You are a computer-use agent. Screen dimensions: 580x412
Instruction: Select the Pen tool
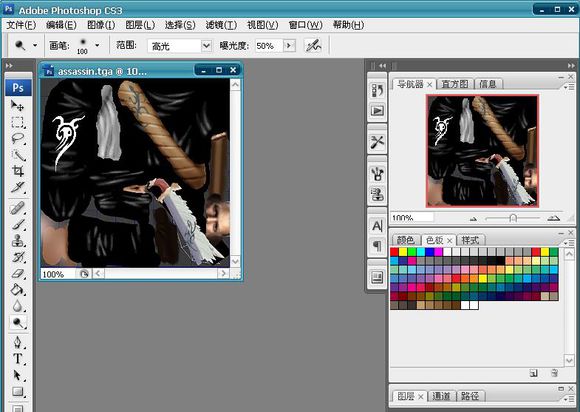click(17, 342)
